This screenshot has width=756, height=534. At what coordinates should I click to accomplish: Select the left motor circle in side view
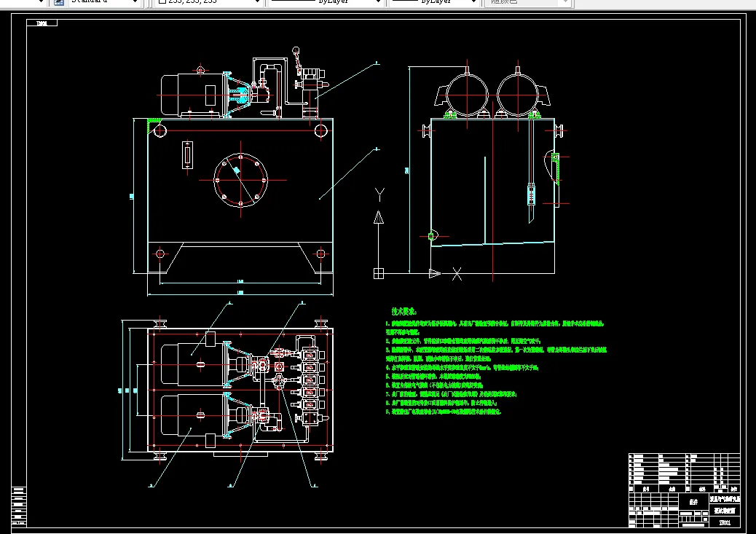click(x=467, y=95)
